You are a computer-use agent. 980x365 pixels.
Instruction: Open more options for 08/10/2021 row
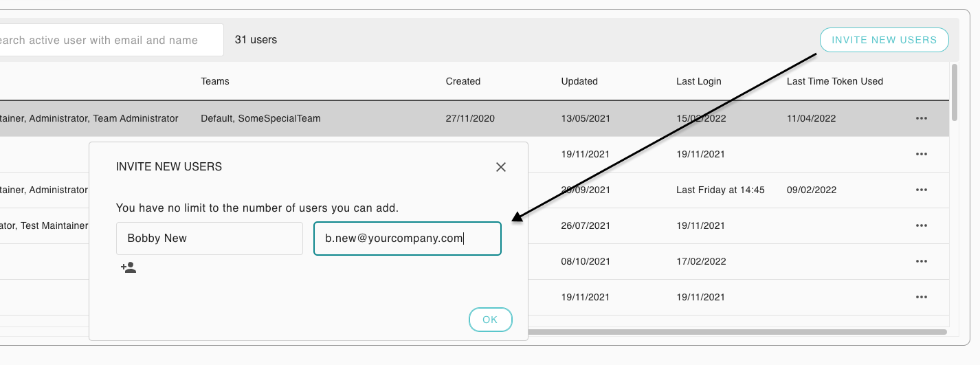(922, 261)
